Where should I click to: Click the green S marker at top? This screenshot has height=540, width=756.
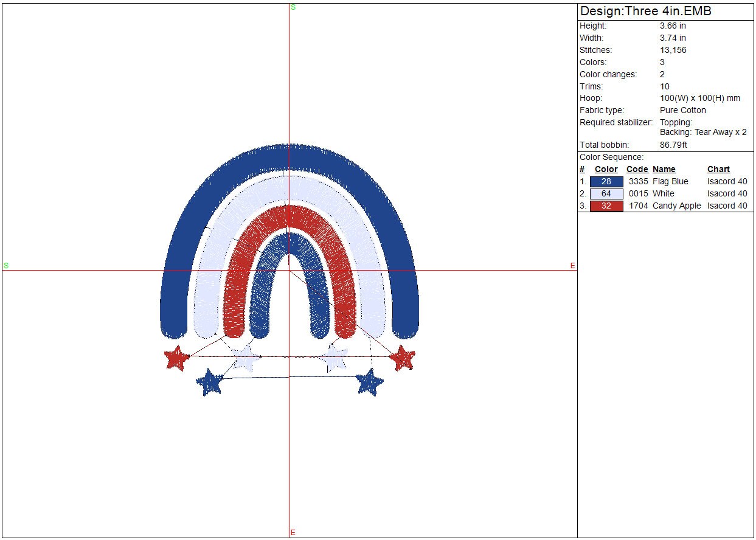tap(293, 7)
